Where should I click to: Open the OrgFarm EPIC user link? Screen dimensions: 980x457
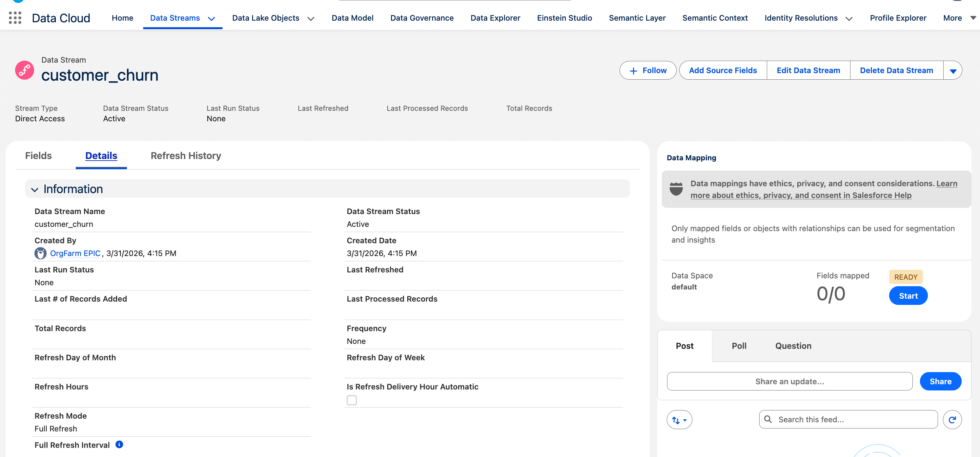click(x=75, y=253)
